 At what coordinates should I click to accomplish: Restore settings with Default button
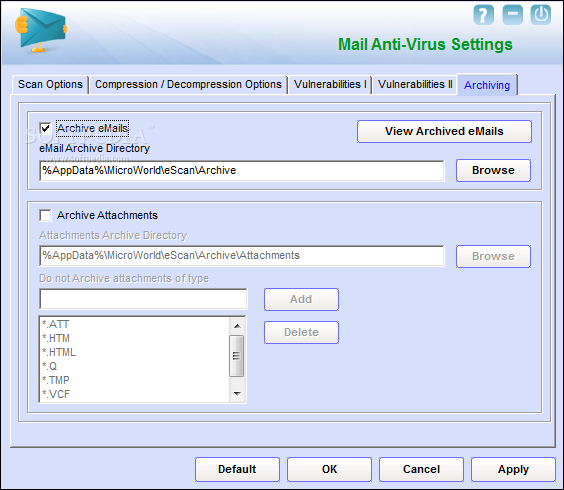coord(237,469)
